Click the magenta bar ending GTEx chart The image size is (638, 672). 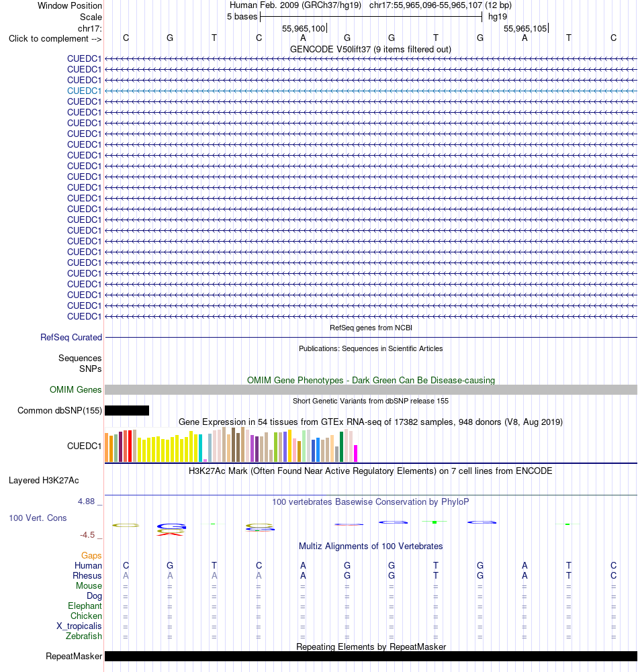tap(355, 453)
